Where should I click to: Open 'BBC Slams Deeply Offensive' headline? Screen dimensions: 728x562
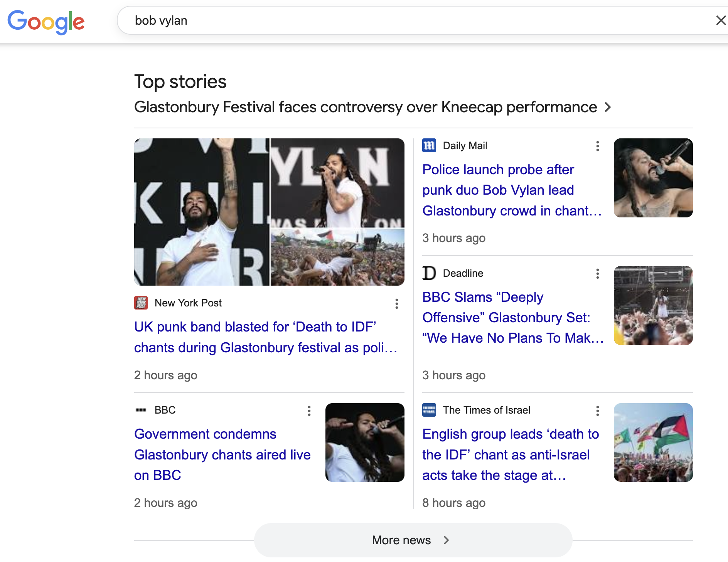[513, 318]
